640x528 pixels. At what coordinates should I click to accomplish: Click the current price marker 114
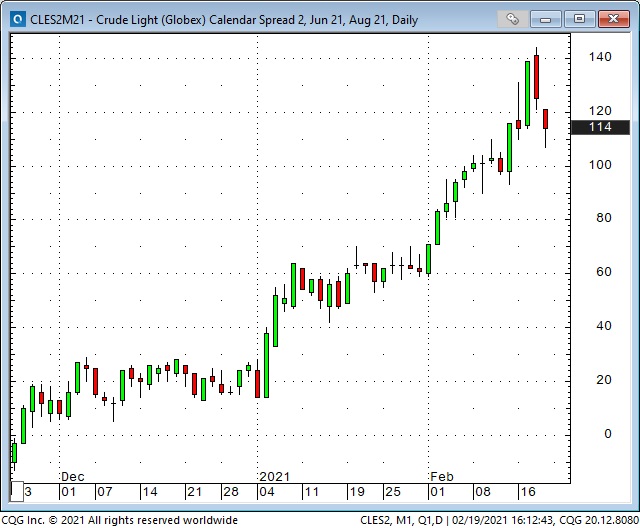click(600, 127)
